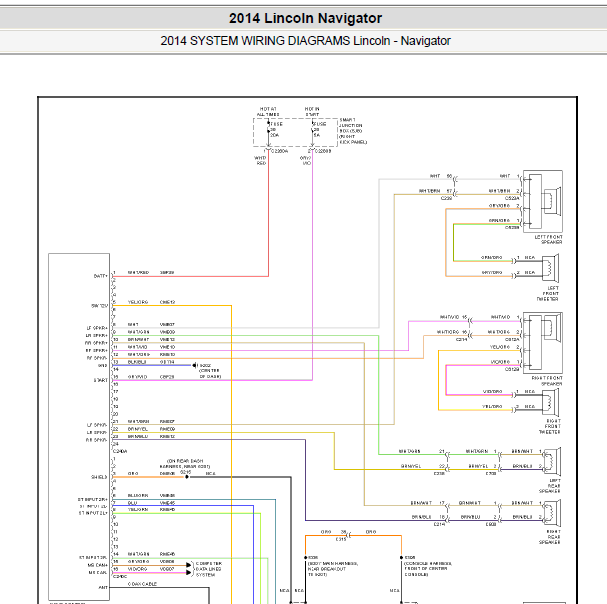Click splice dot on SHIELD orange wire

[187, 477]
